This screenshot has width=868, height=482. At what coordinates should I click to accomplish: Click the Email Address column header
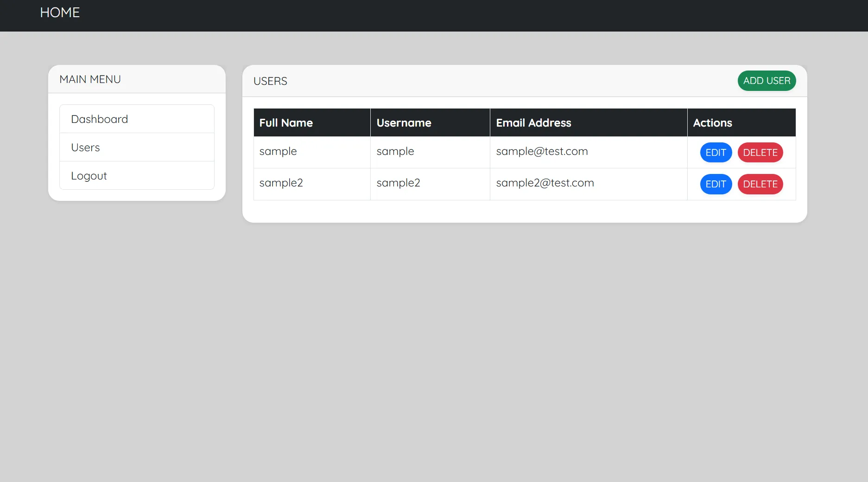click(589, 123)
